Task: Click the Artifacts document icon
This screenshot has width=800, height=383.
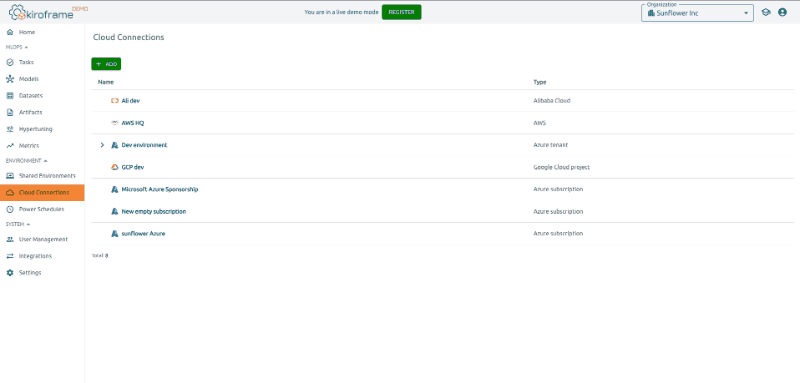Action: click(x=10, y=112)
